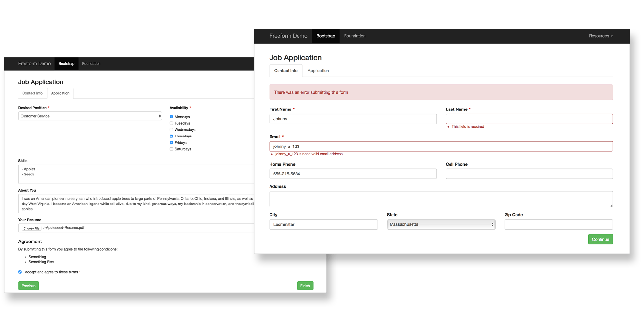Open the State dropdown showing Massachusetts
The height and width of the screenshot is (322, 644).
tap(441, 224)
